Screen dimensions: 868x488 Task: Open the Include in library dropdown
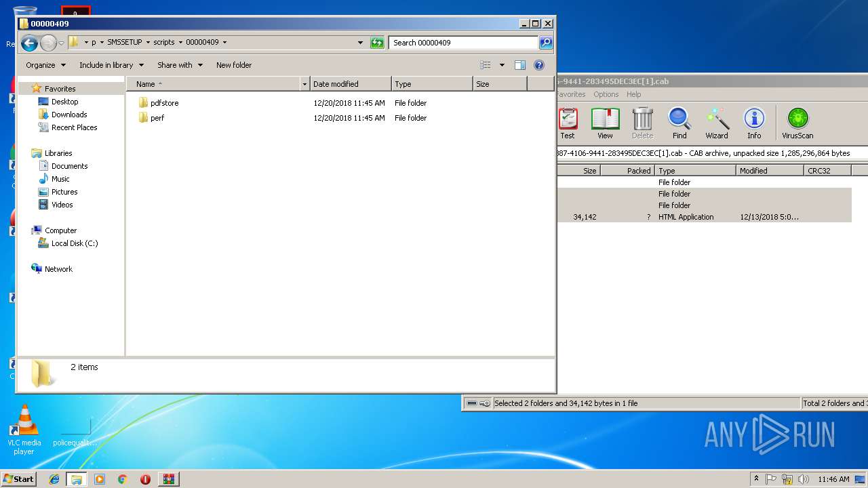click(x=111, y=65)
